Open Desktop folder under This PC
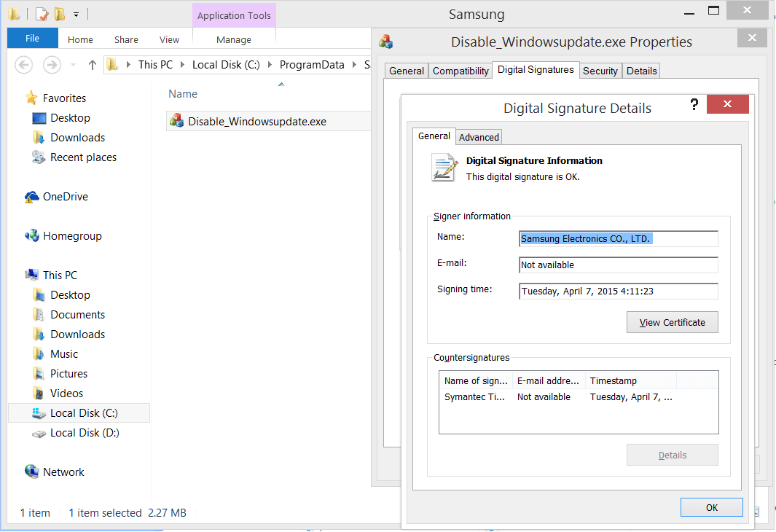The height and width of the screenshot is (532, 776). point(70,295)
